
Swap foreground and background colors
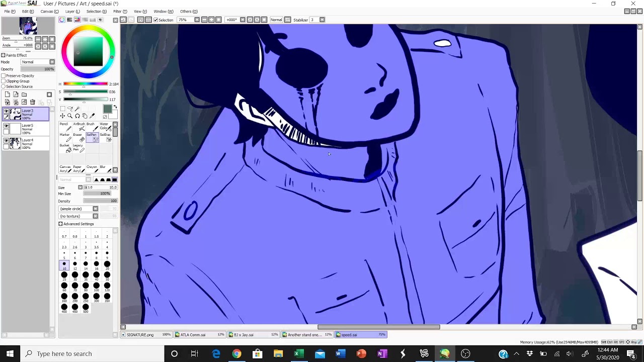(115, 107)
